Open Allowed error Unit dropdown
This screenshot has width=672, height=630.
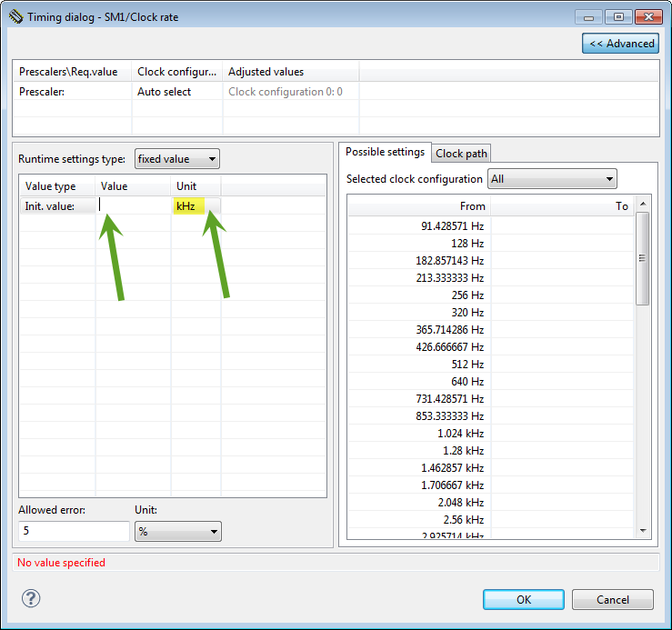(177, 532)
